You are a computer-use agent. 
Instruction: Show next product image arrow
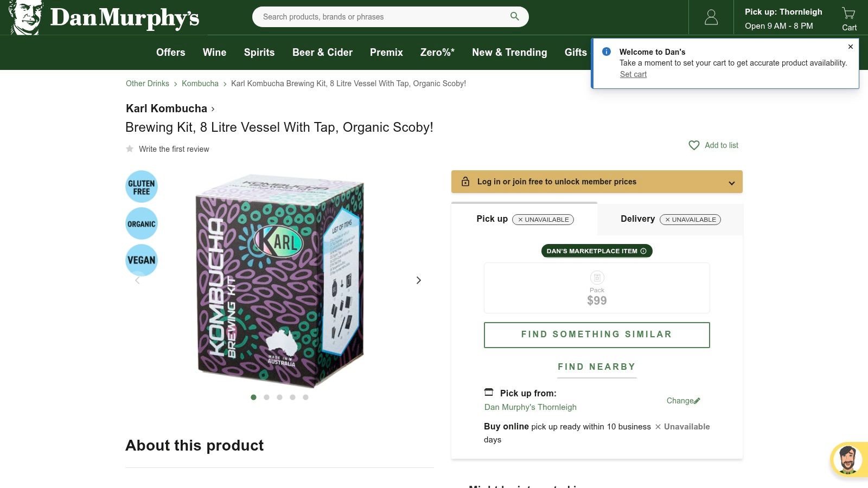point(418,280)
